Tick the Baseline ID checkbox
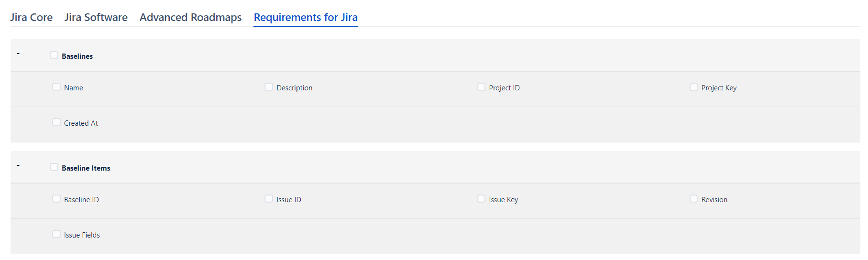 pos(56,199)
